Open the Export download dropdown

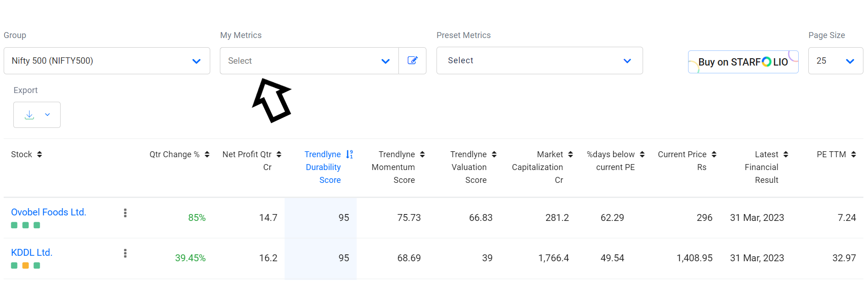pyautogui.click(x=37, y=115)
